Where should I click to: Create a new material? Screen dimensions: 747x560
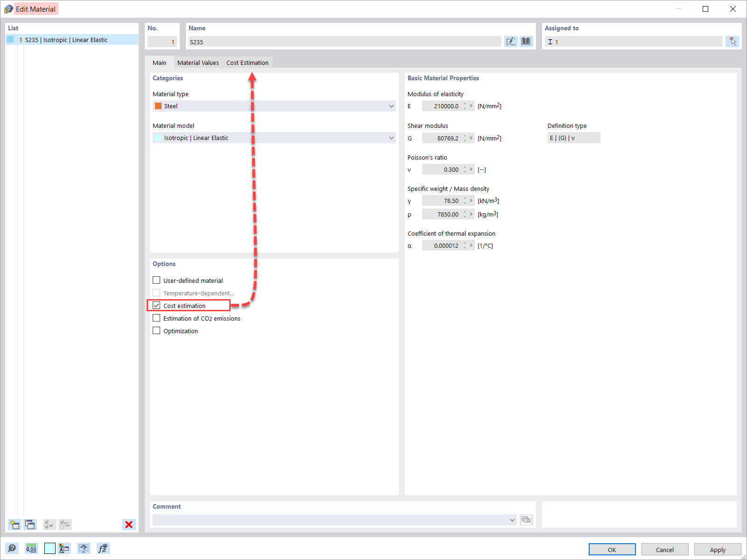click(x=14, y=525)
